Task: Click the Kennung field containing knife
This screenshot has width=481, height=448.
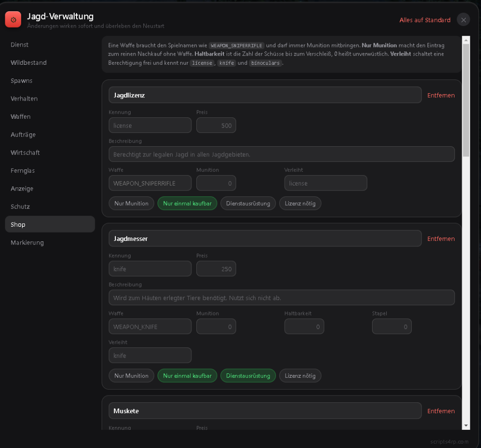Action: tap(150, 269)
